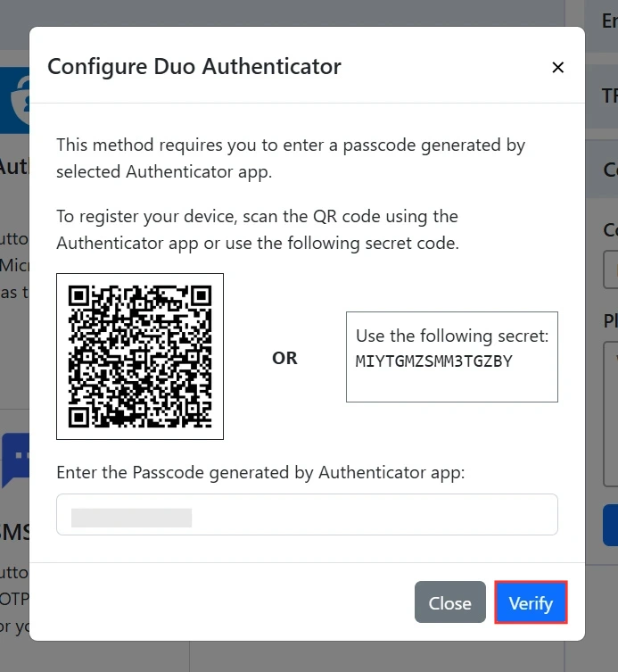Click the empty area inside the secret box

point(452,386)
